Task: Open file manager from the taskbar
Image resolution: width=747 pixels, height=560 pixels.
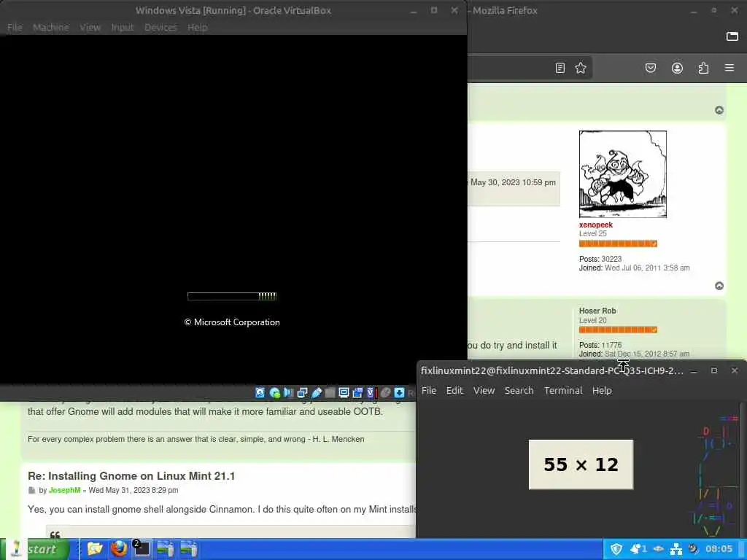Action: tap(95, 548)
